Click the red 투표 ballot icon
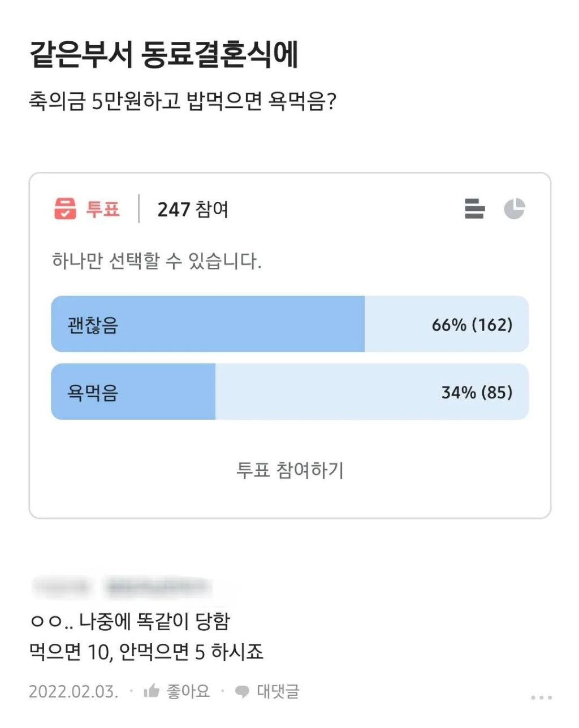 point(65,209)
